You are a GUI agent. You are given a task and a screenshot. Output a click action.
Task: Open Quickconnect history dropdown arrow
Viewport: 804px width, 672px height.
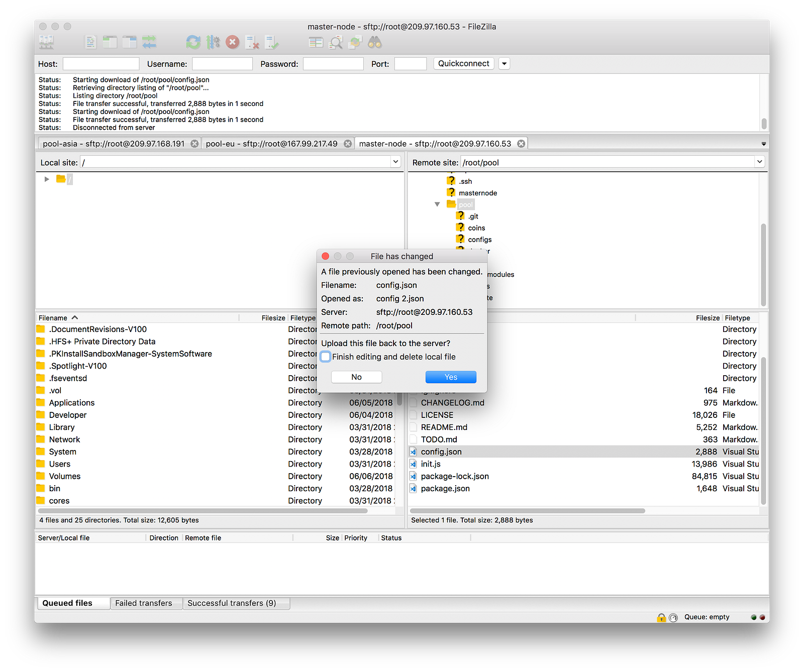[505, 64]
